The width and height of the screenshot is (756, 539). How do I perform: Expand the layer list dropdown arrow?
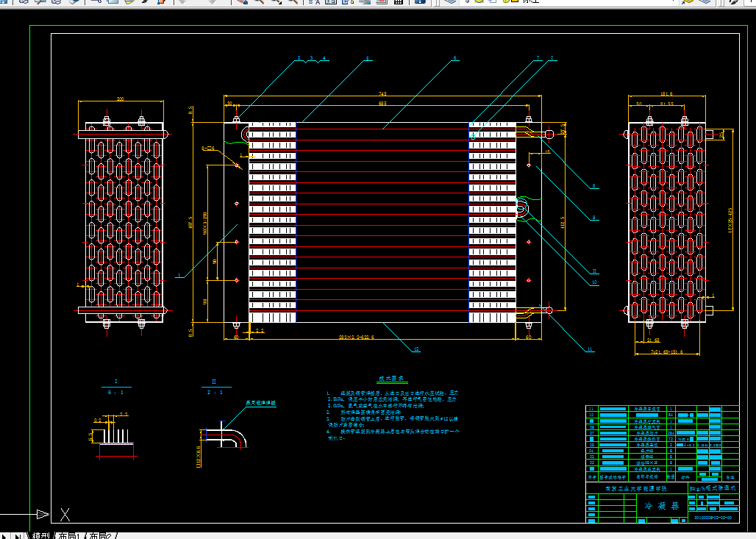[674, 1]
